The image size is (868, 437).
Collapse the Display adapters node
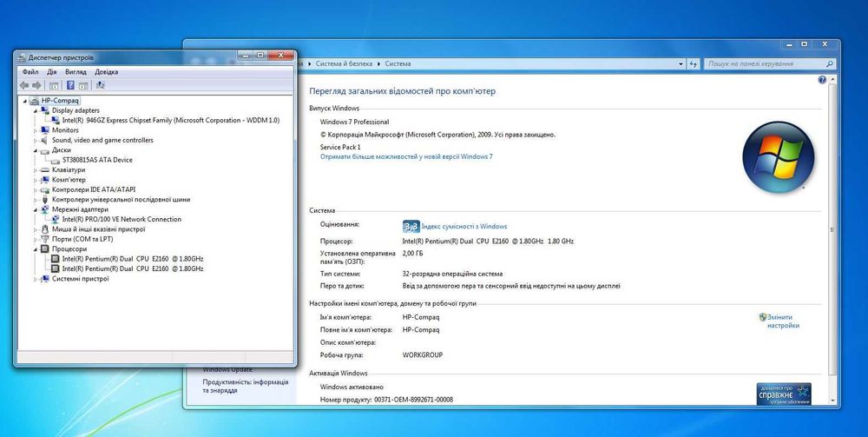pos(36,111)
